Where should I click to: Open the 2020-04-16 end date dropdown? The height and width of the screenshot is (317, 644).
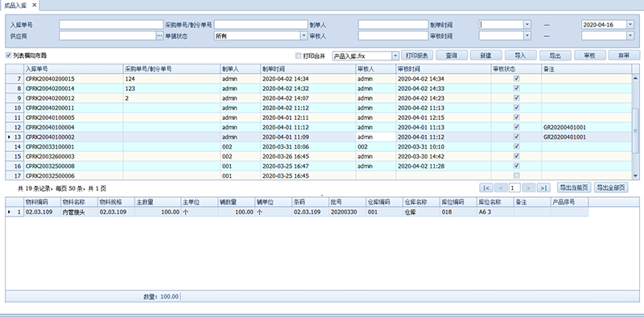tap(630, 25)
